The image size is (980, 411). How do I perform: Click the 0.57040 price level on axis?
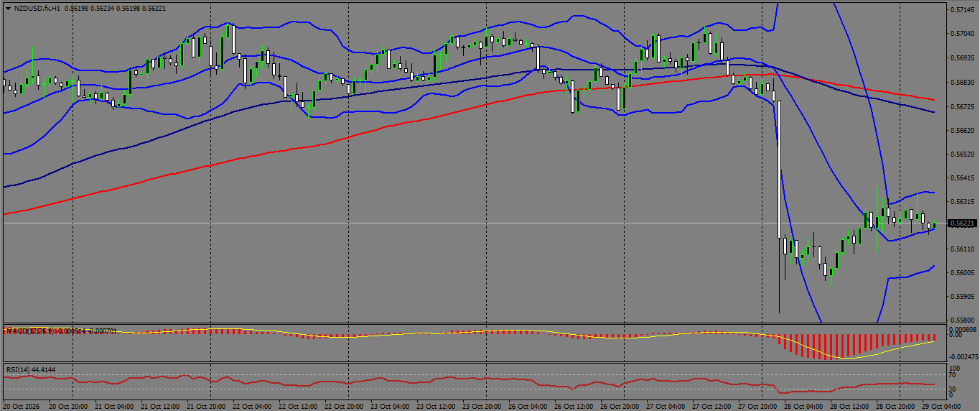962,34
